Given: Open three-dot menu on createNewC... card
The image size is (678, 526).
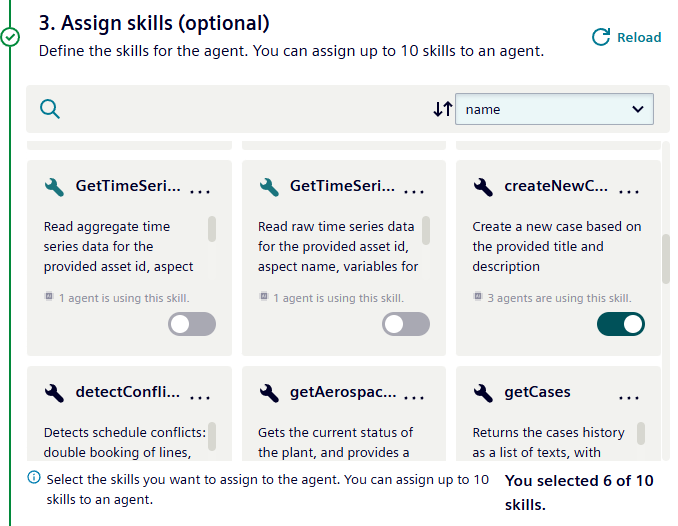Looking at the screenshot, I should point(628,191).
